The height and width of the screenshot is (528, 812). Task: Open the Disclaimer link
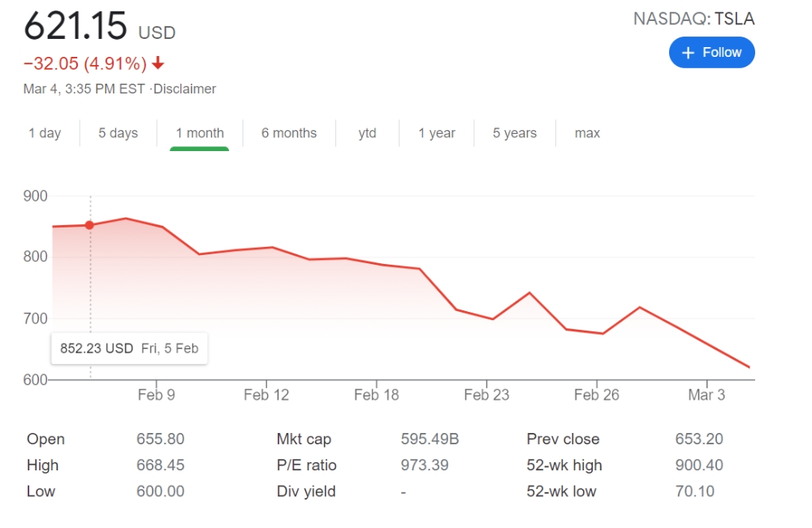point(185,89)
